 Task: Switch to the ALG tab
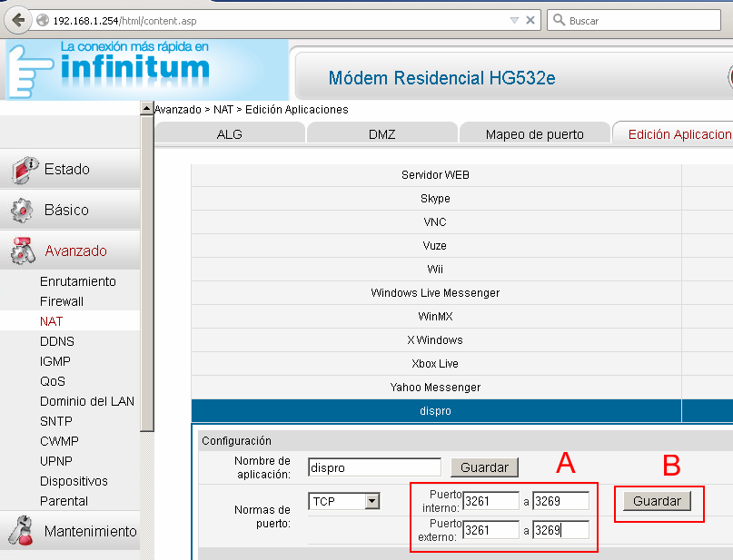pos(229,134)
